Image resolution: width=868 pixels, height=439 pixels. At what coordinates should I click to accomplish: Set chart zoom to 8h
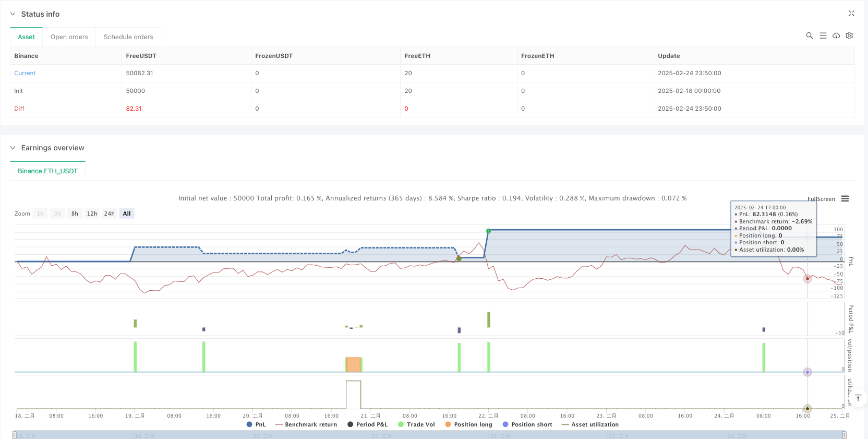75,213
